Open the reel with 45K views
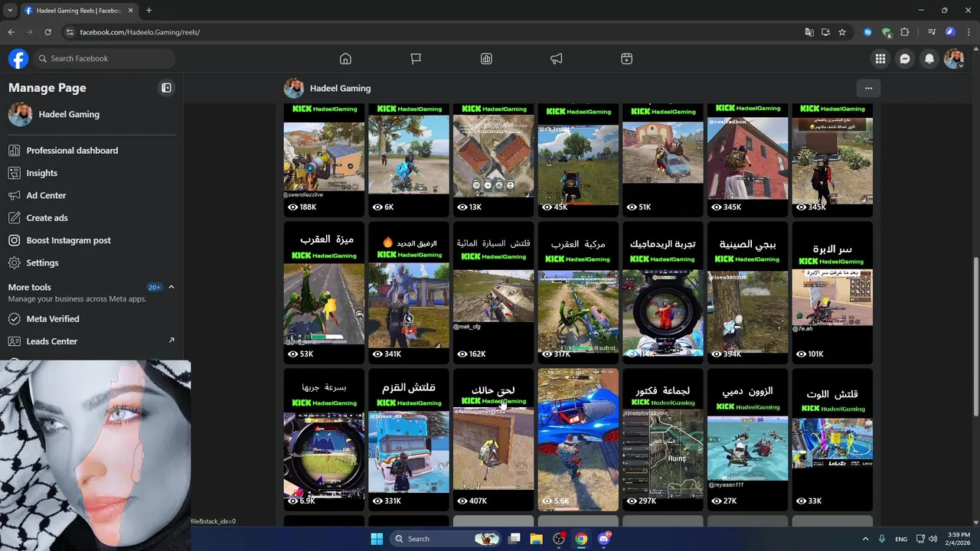The image size is (980, 551). (x=578, y=159)
